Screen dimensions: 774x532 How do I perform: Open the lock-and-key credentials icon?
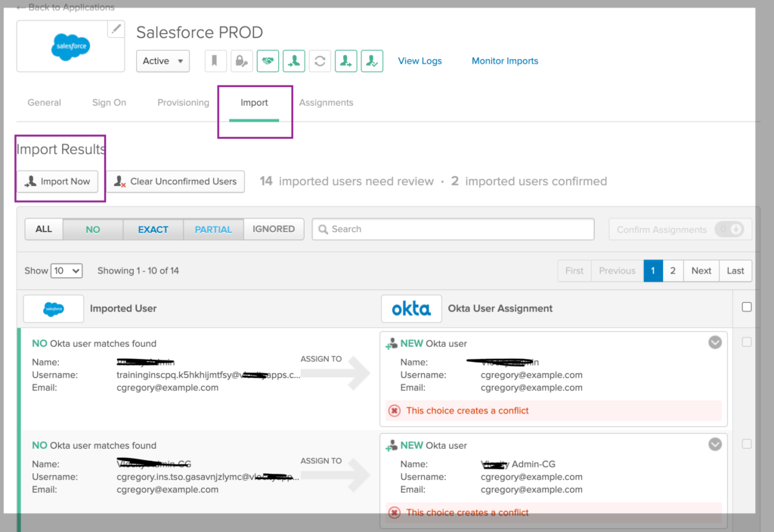coord(242,60)
